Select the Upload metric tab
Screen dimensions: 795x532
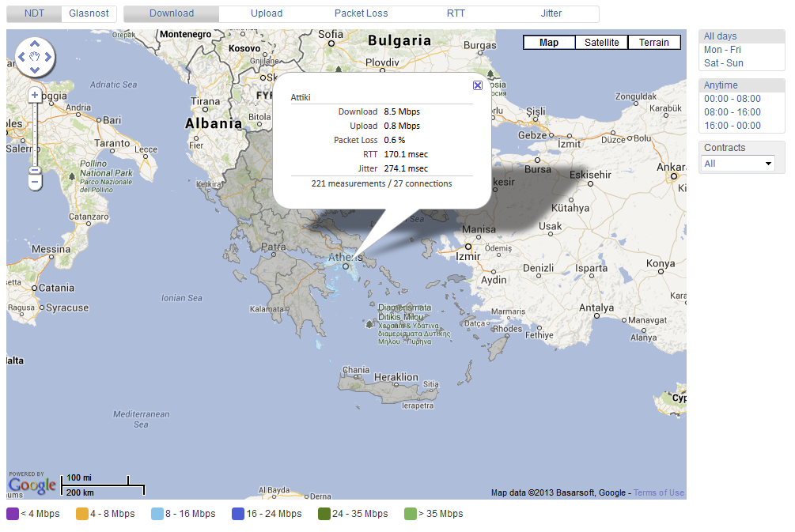267,13
